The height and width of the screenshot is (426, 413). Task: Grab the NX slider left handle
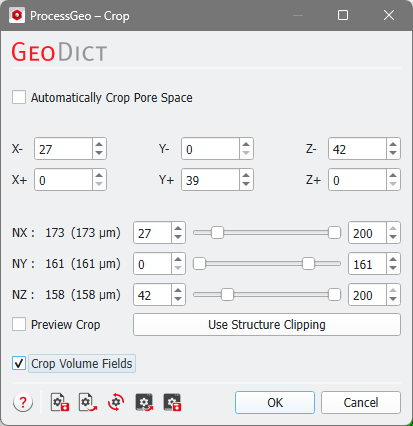(x=217, y=233)
